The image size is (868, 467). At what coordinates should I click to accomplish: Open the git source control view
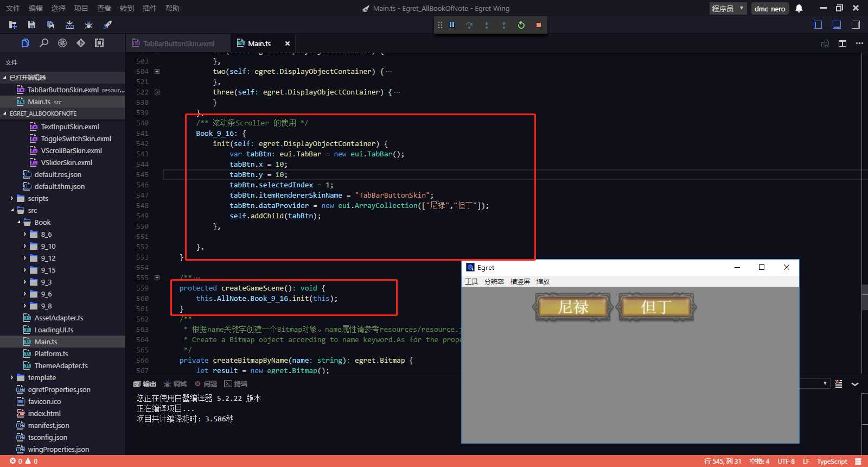[81, 43]
